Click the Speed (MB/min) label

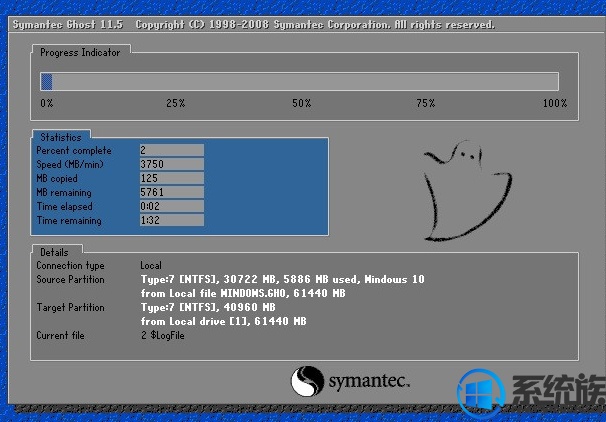click(70, 165)
